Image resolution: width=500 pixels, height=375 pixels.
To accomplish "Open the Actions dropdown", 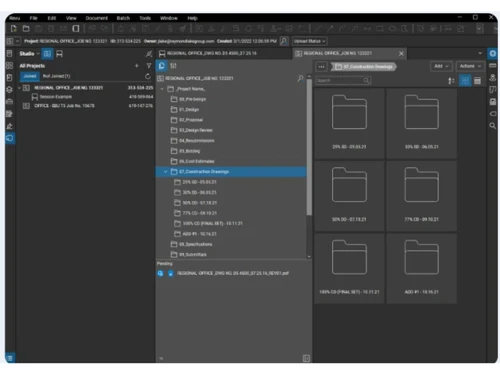I will 470,66.
